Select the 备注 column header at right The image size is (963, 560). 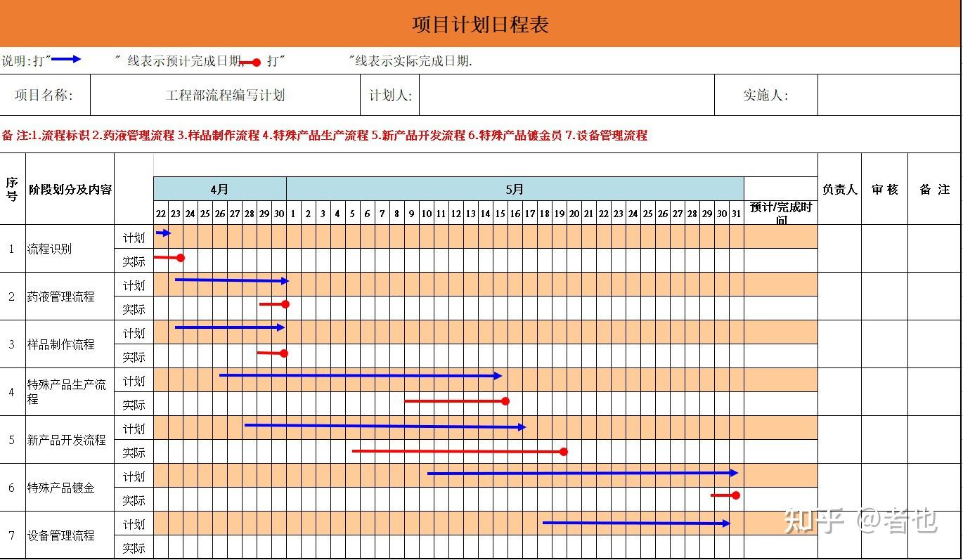click(x=934, y=189)
